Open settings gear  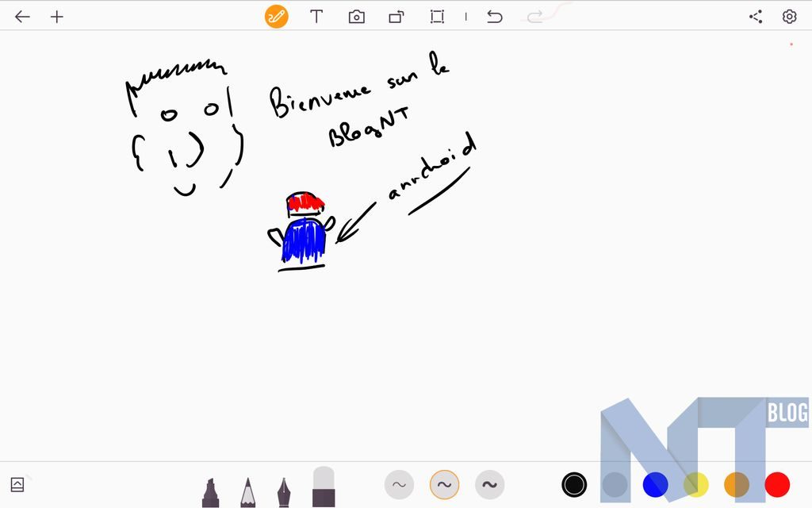tap(789, 17)
